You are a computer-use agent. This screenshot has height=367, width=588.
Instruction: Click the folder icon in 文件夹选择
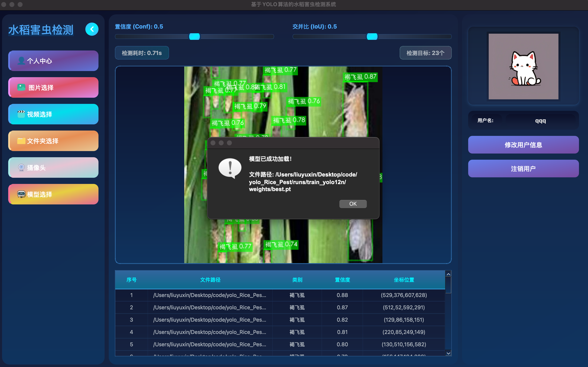[x=21, y=141]
